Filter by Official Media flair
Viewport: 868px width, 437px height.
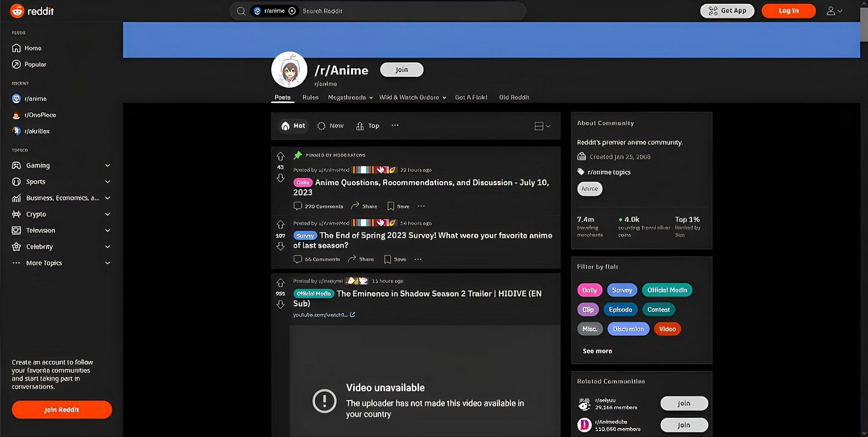[667, 290]
